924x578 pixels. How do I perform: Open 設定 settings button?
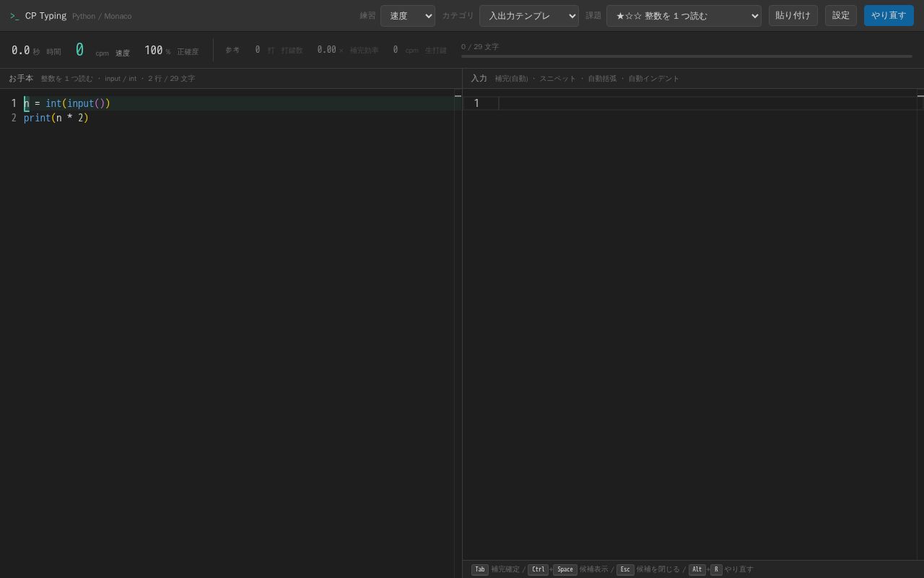coord(841,15)
